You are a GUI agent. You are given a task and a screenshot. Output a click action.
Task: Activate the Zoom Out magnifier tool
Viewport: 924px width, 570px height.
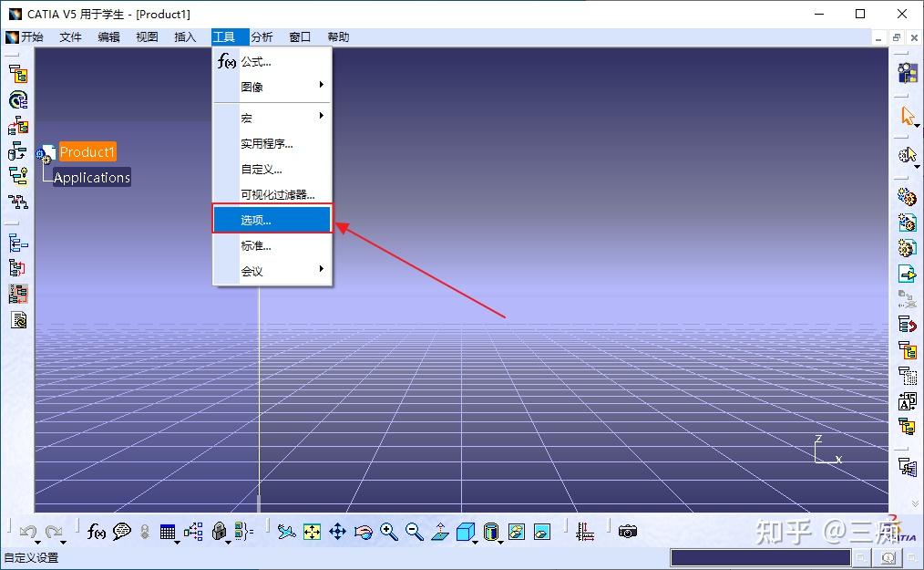point(412,531)
